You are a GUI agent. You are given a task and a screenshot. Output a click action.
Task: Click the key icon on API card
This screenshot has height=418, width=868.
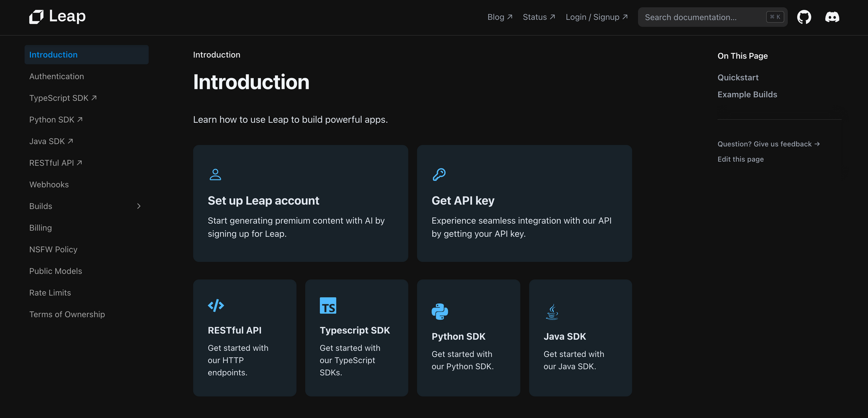[x=439, y=174]
